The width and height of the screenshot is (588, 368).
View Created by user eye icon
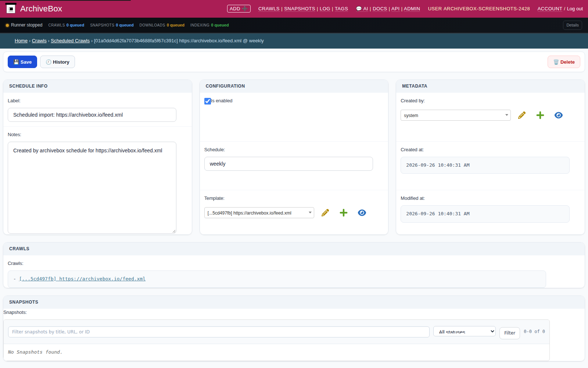point(559,115)
